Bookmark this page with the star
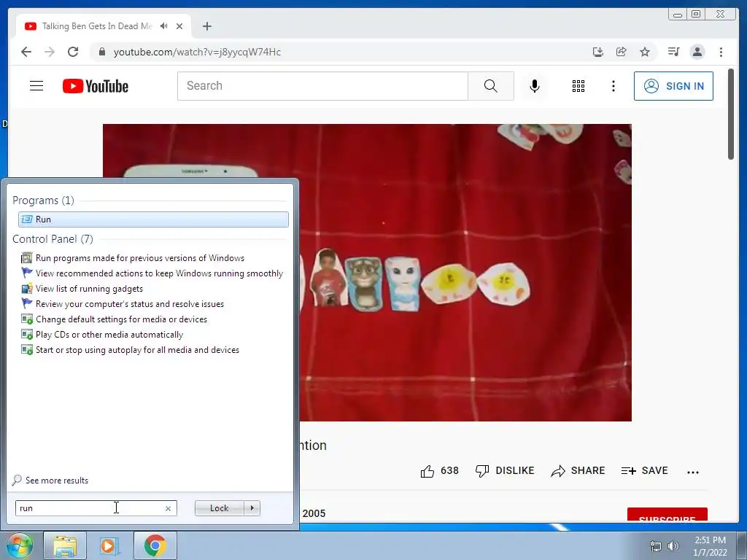 coord(645,52)
